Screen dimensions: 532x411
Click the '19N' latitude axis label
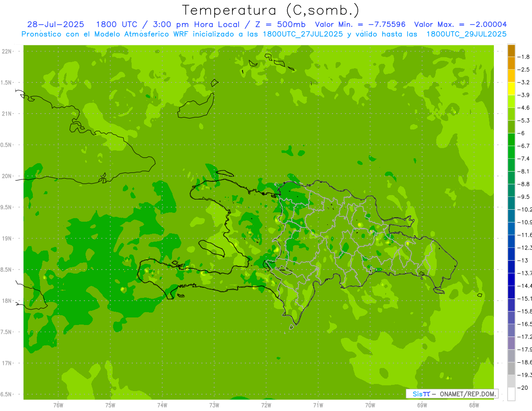(8, 238)
